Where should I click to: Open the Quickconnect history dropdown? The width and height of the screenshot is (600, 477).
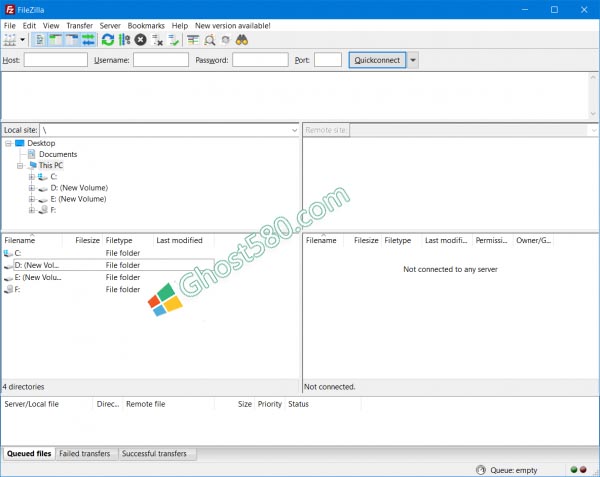(413, 60)
